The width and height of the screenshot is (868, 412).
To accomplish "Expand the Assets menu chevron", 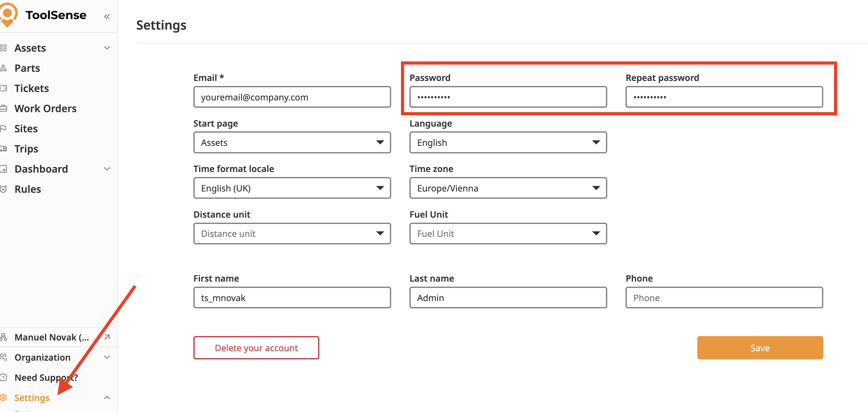I will (107, 48).
